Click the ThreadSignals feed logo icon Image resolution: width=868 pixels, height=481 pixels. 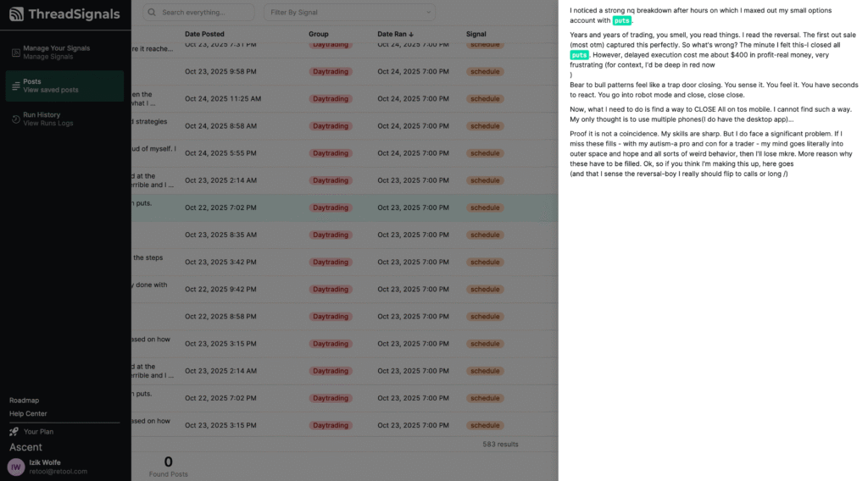pos(17,14)
